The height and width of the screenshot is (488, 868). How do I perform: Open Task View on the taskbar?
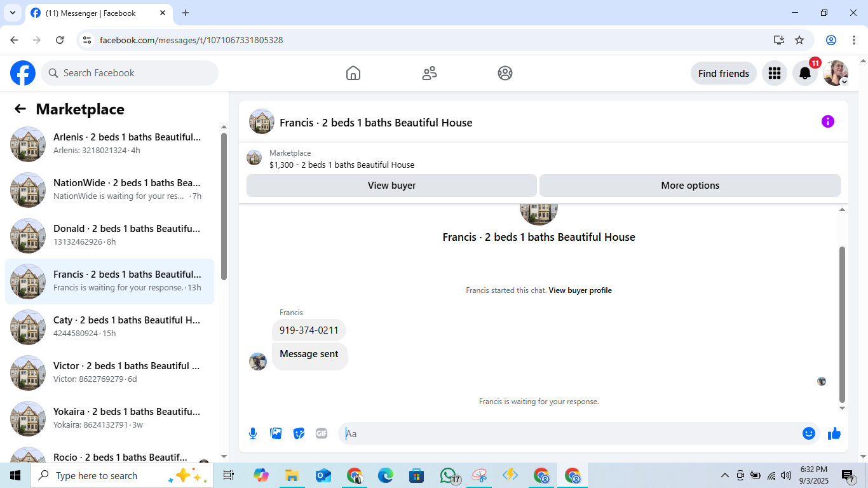coord(229,475)
